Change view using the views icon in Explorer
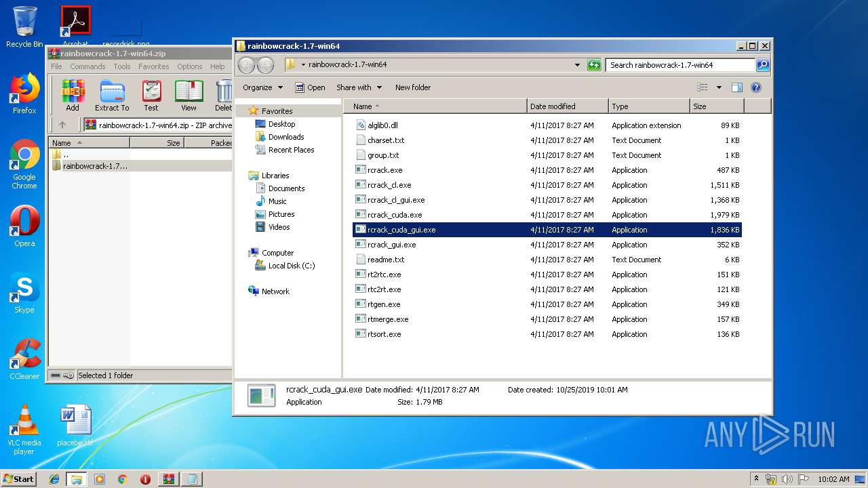 coord(703,87)
